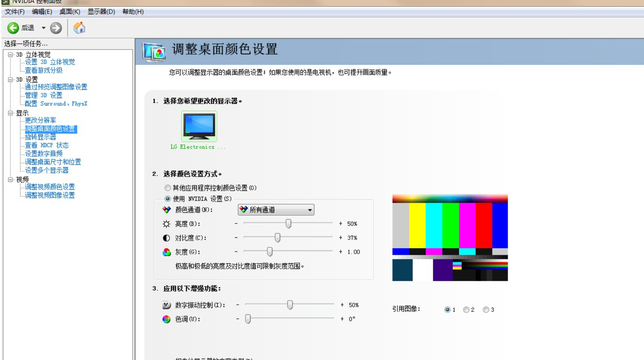Click the forward navigation arrow icon
The image size is (644, 360).
(x=56, y=28)
